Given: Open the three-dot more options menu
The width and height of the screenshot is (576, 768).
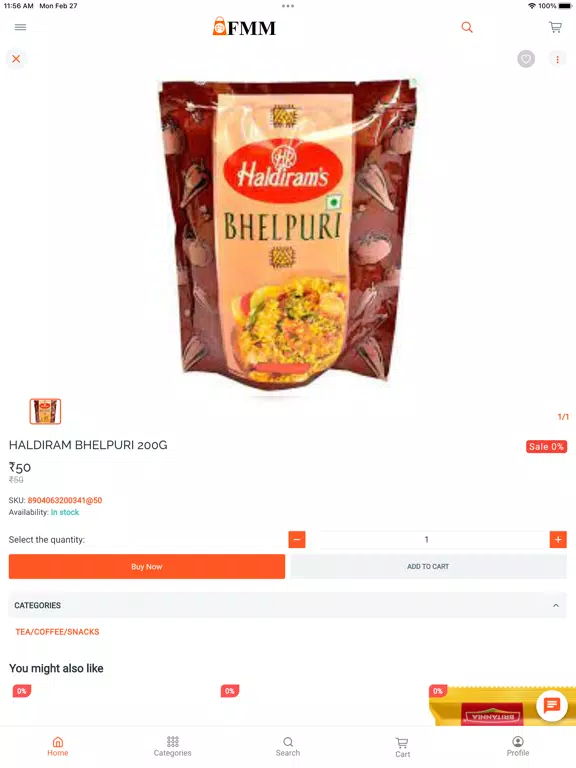Looking at the screenshot, I should (x=557, y=59).
